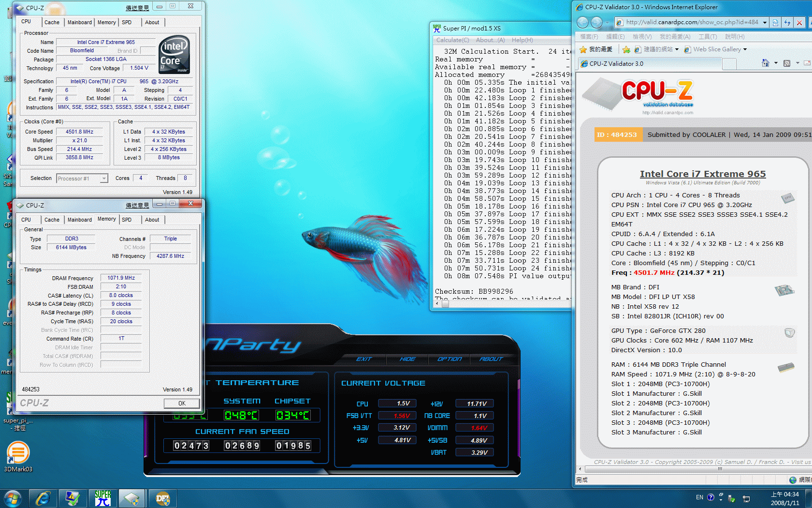
Task: Click the monitor checkmark taskbar icon
Action: (x=73, y=498)
